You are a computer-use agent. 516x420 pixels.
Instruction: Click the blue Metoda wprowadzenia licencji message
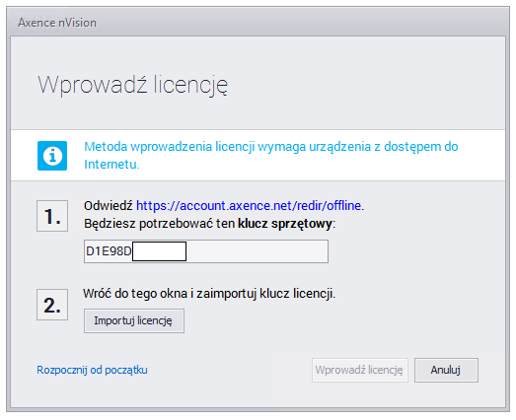[271, 155]
